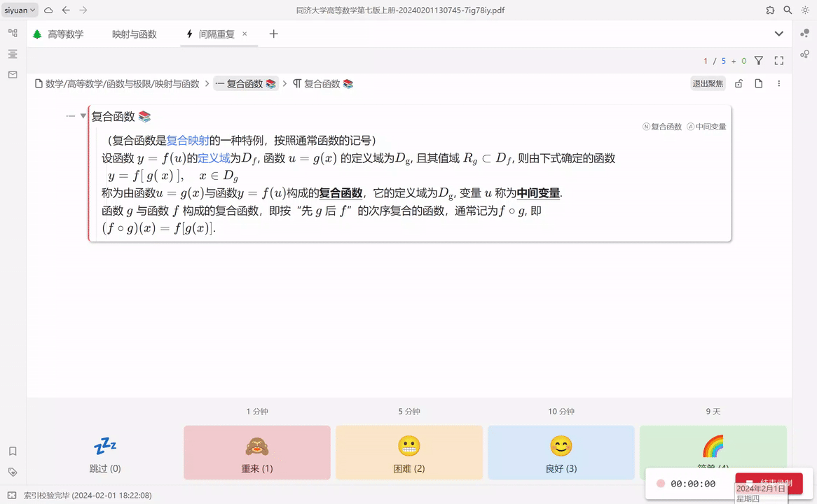Open the tab list dropdown chevron
817x504 pixels.
[778, 34]
